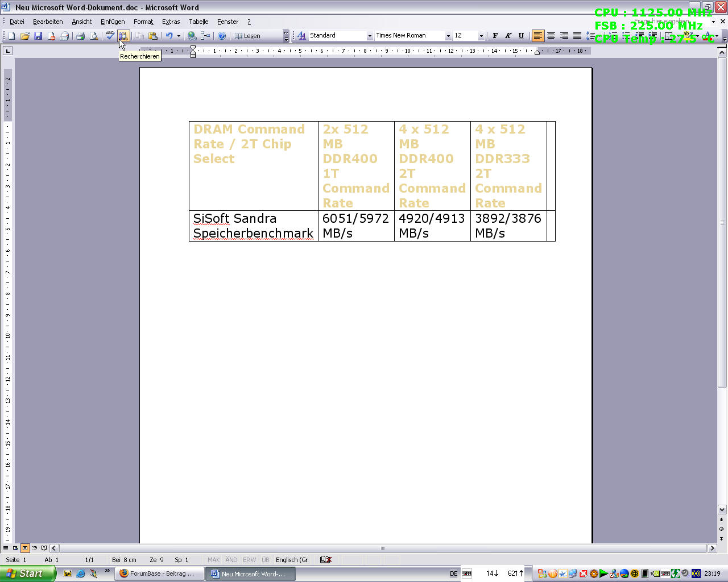Switch to reading layout view icon

pyautogui.click(x=44, y=548)
